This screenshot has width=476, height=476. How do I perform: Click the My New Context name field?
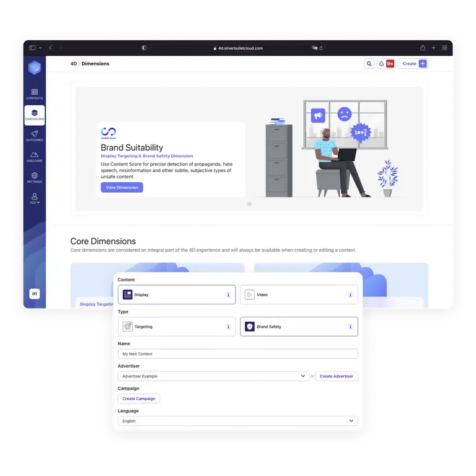238,354
